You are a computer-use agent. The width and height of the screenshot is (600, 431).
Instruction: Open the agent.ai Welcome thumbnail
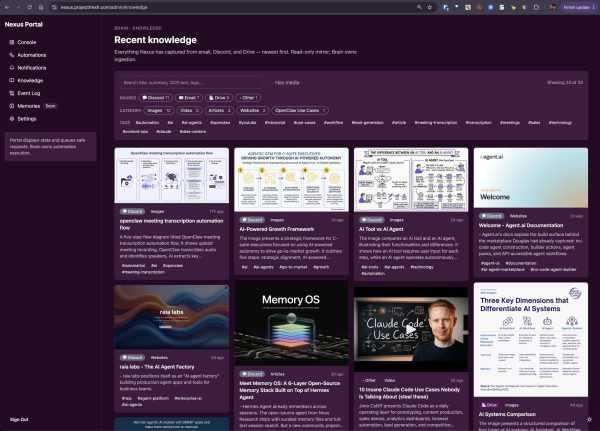(x=531, y=178)
